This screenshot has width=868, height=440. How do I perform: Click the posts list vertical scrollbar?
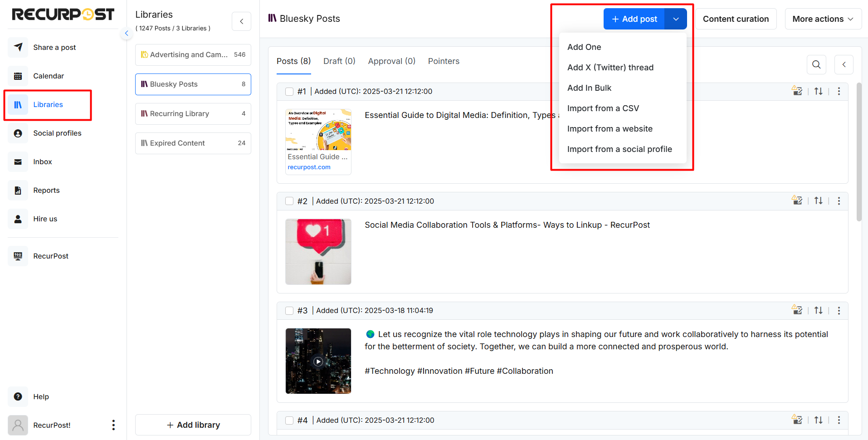pyautogui.click(x=859, y=152)
